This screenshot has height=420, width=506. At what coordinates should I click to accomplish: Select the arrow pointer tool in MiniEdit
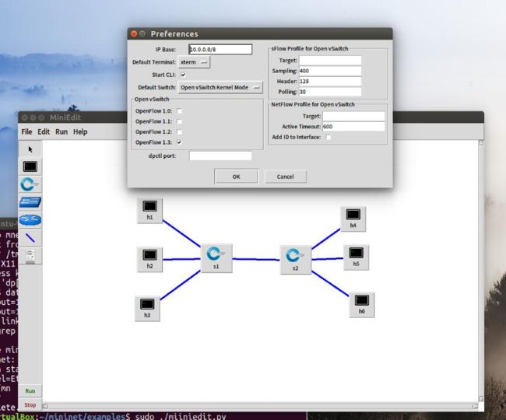pyautogui.click(x=30, y=149)
